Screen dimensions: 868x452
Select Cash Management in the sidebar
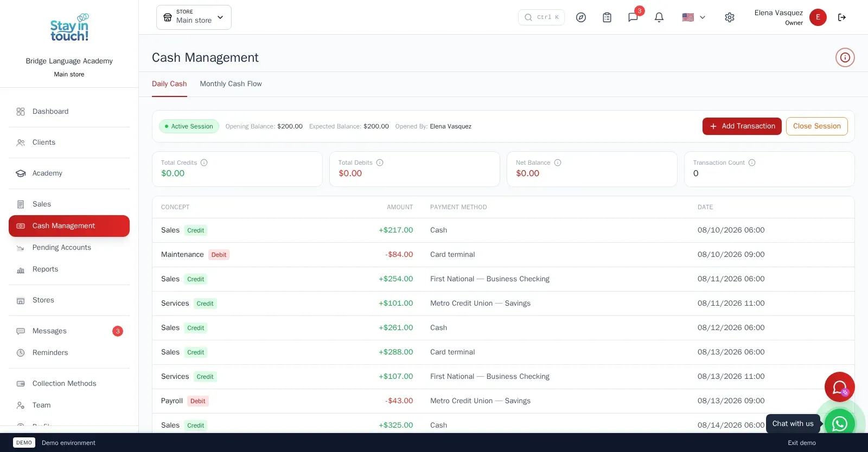[69, 226]
